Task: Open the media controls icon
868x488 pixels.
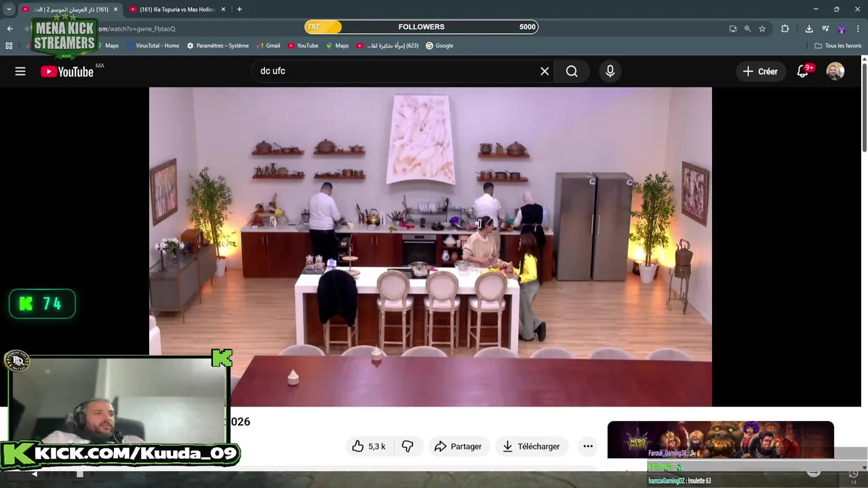Action: click(825, 28)
